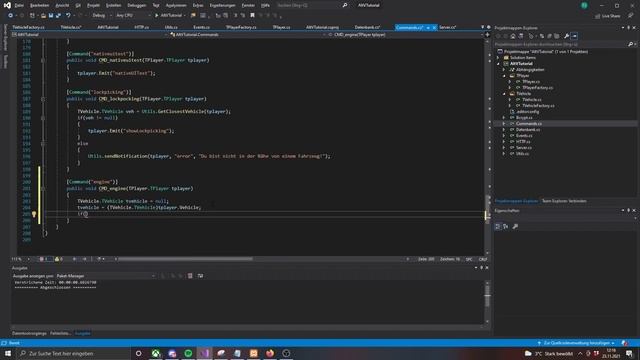This screenshot has height=360, width=640.
Task: Click categorized view icon in Eigenschaften panel
Action: pos(498,226)
